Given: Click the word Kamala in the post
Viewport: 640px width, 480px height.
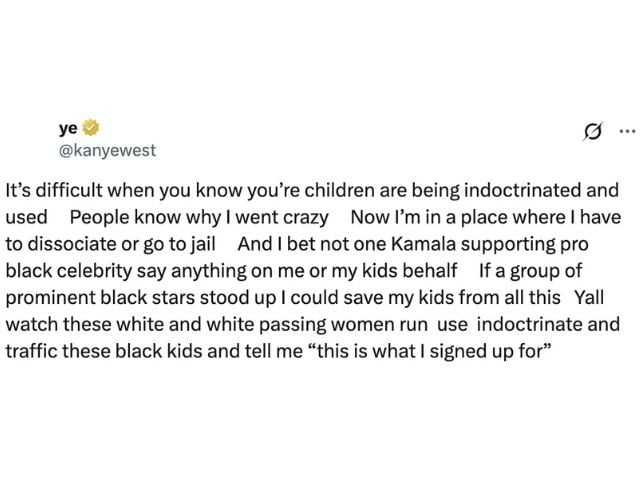Looking at the screenshot, I should 423,244.
